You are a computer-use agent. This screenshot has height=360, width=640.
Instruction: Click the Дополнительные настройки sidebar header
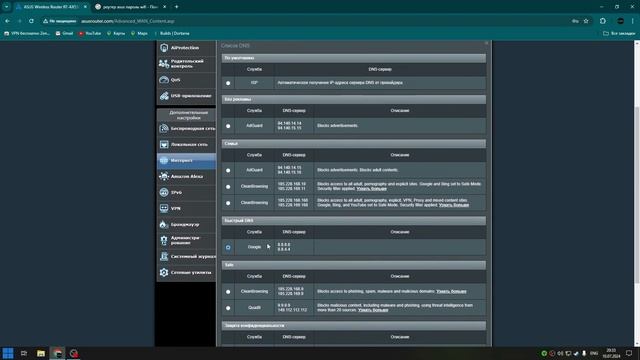pyautogui.click(x=188, y=115)
